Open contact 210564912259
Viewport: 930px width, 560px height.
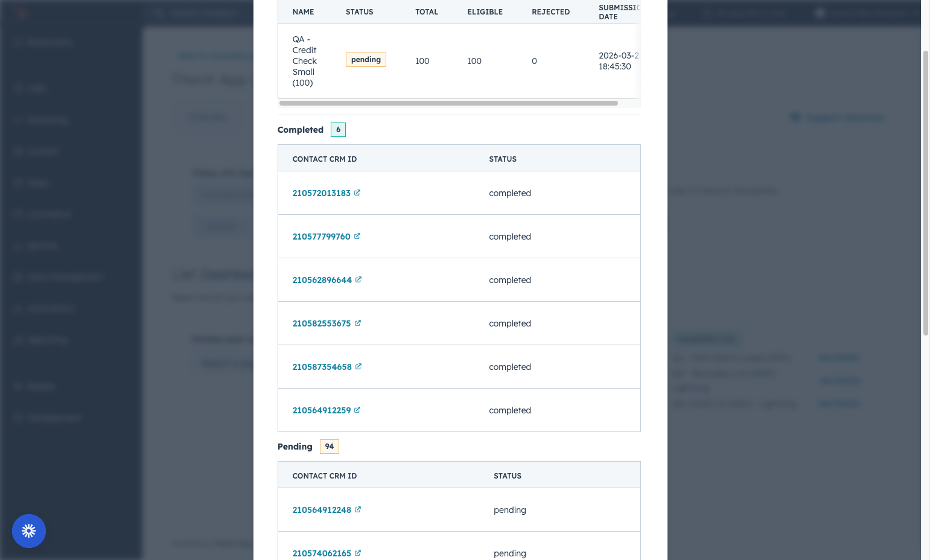pyautogui.click(x=322, y=410)
